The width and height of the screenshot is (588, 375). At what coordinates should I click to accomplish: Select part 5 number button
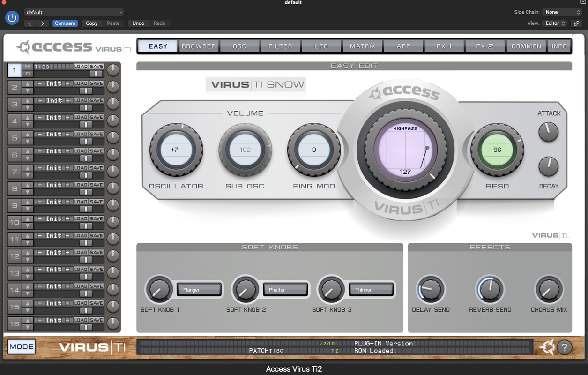tap(15, 138)
